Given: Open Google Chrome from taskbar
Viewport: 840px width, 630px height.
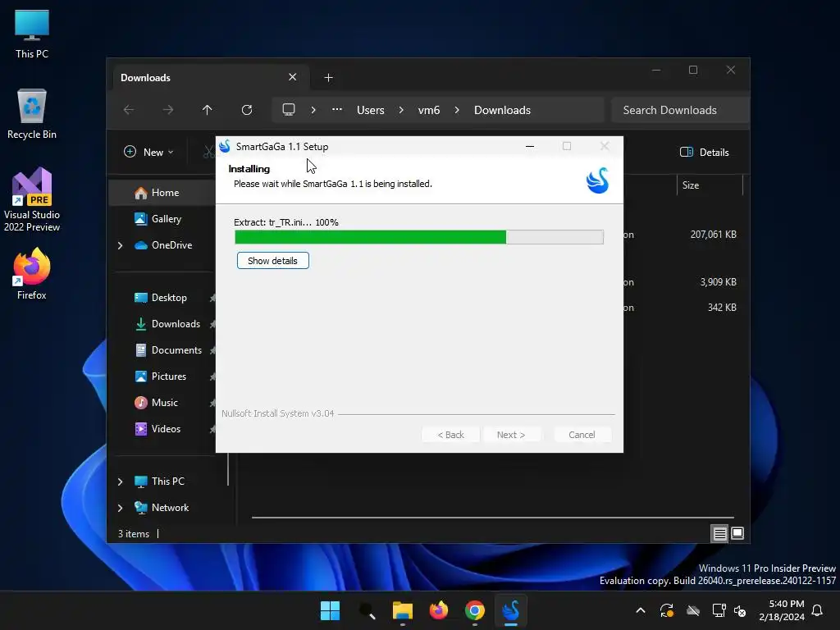Looking at the screenshot, I should (475, 610).
